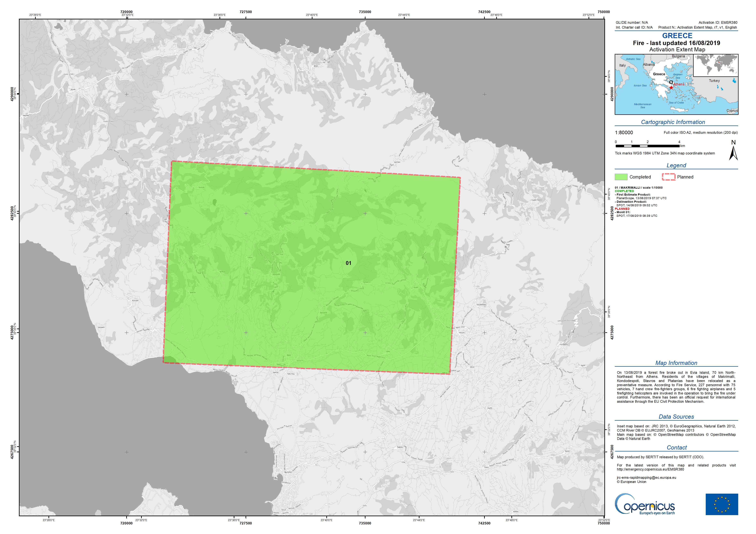This screenshot has height=534, width=756.
Task: Click the Legend section heading
Action: point(676,166)
